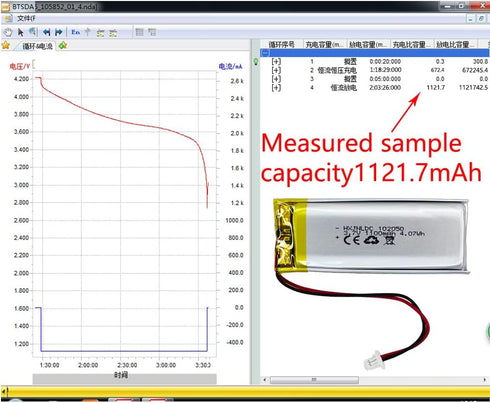Click the green bulb indicator beside the table
490x403 pixels.
(256, 62)
